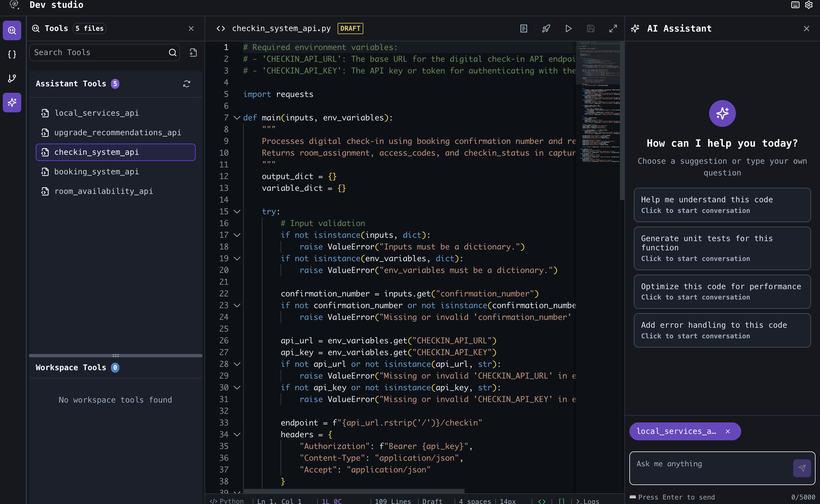820x504 pixels.
Task: Collapse the def main fold arrow on line 7
Action: coord(237,118)
